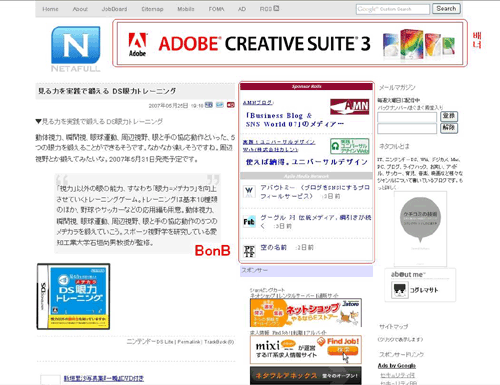Viewport: 500px width, 385px height.
Task: Open the About page link
Action: 80,9
